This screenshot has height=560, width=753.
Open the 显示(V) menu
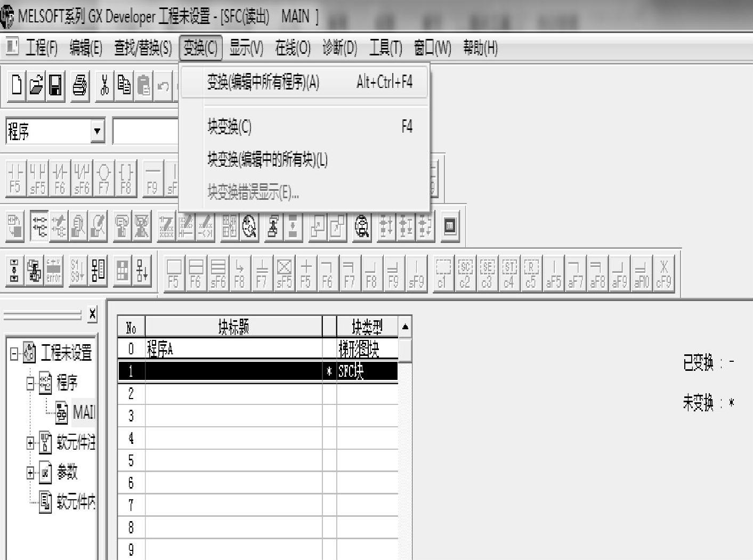click(246, 48)
